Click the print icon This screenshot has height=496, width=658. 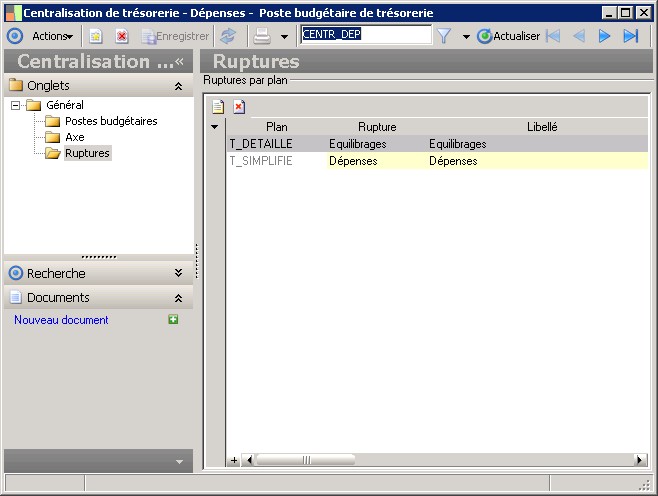(261, 36)
